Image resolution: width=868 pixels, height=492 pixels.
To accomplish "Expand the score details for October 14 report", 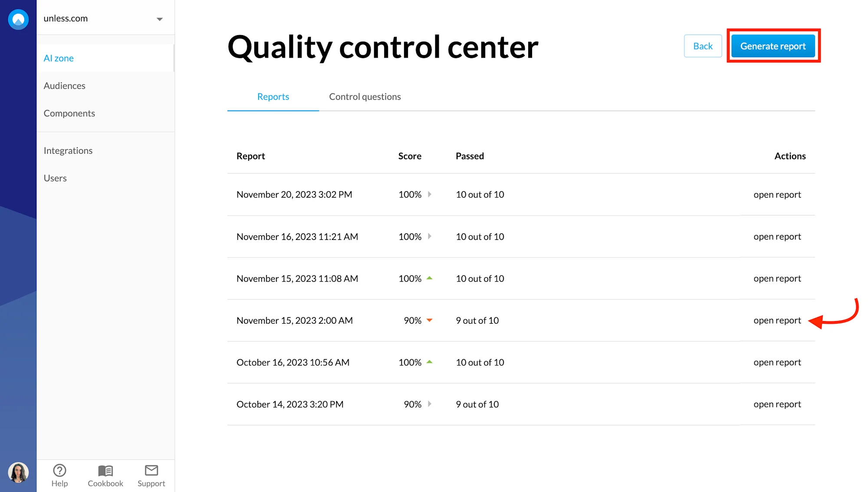I will click(430, 404).
